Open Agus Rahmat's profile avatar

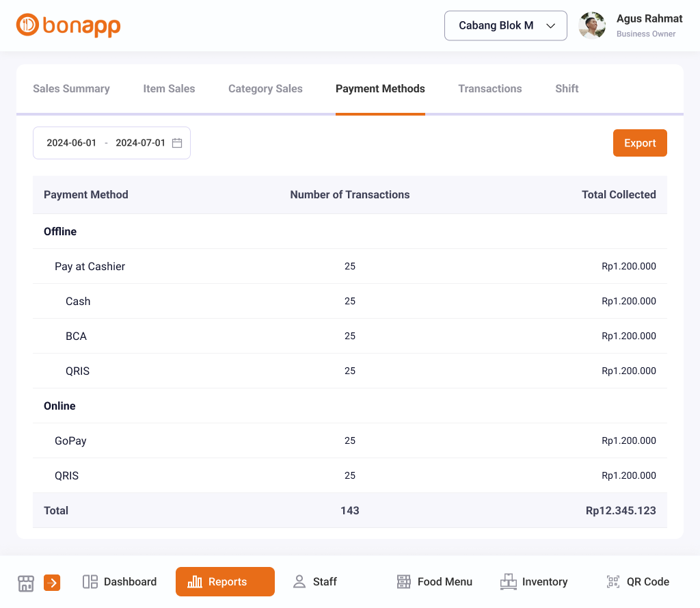coord(592,25)
